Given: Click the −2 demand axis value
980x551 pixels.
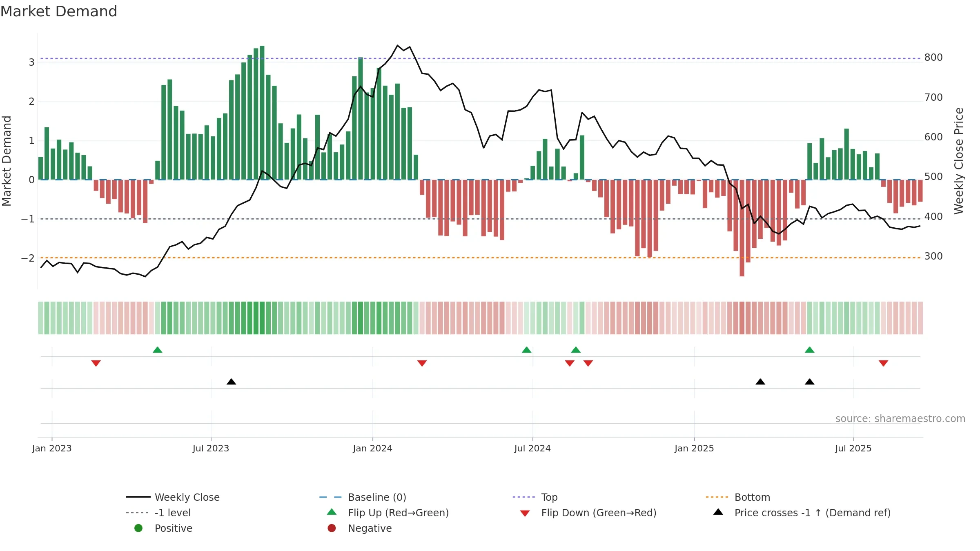Looking at the screenshot, I should click(28, 258).
